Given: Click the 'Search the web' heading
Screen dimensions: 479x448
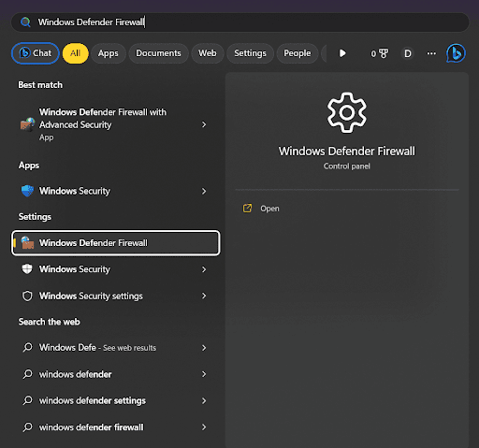Looking at the screenshot, I should pos(50,322).
